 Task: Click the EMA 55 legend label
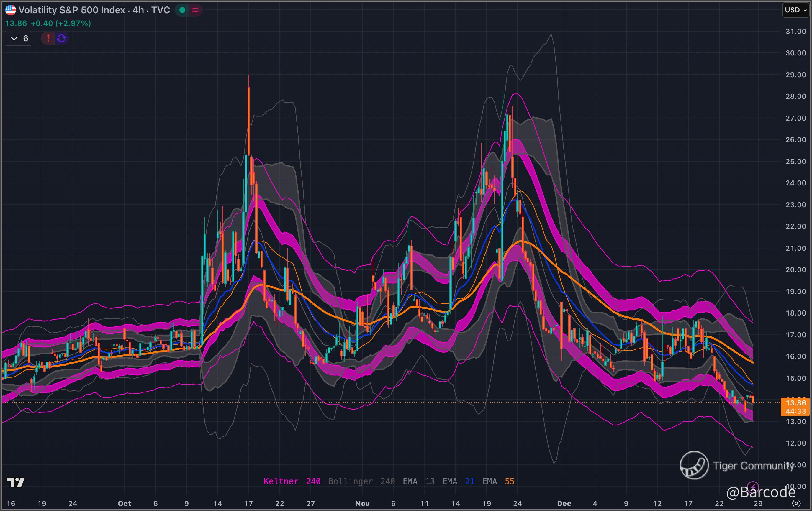498,481
